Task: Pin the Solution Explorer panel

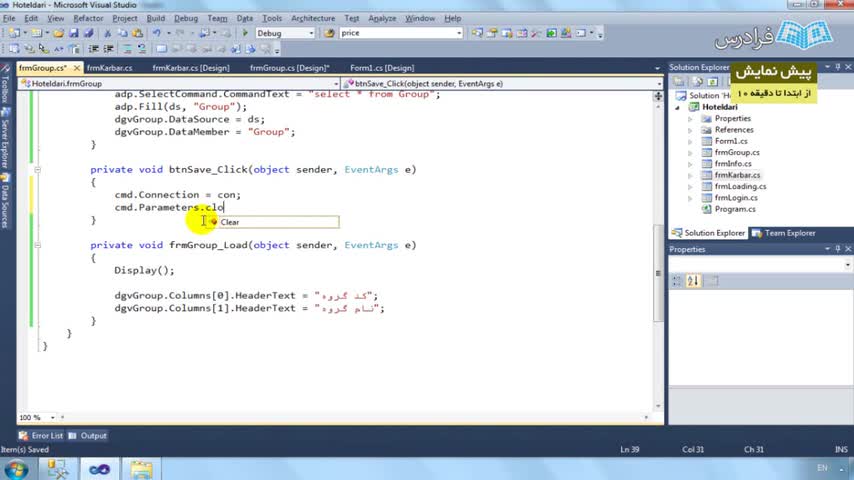Action: tap(838, 67)
